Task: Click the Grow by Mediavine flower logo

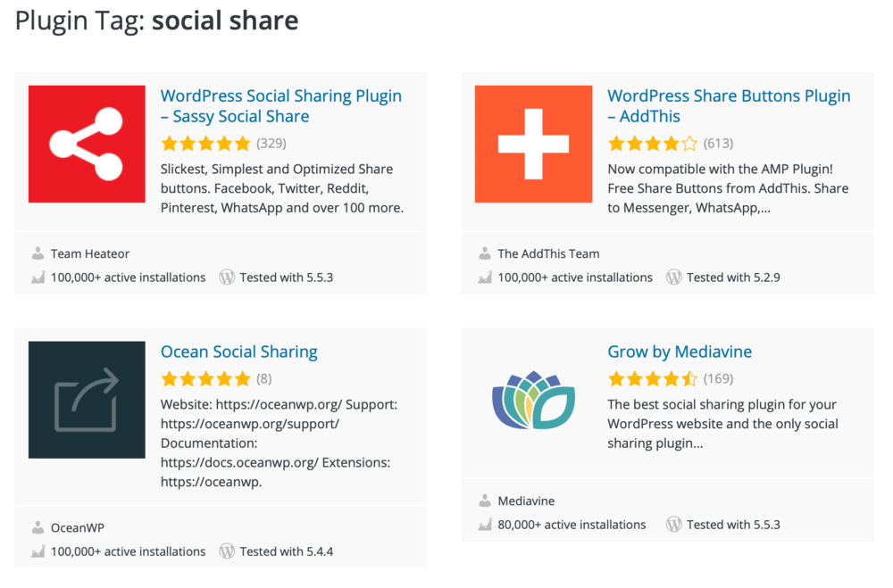Action: 533,399
